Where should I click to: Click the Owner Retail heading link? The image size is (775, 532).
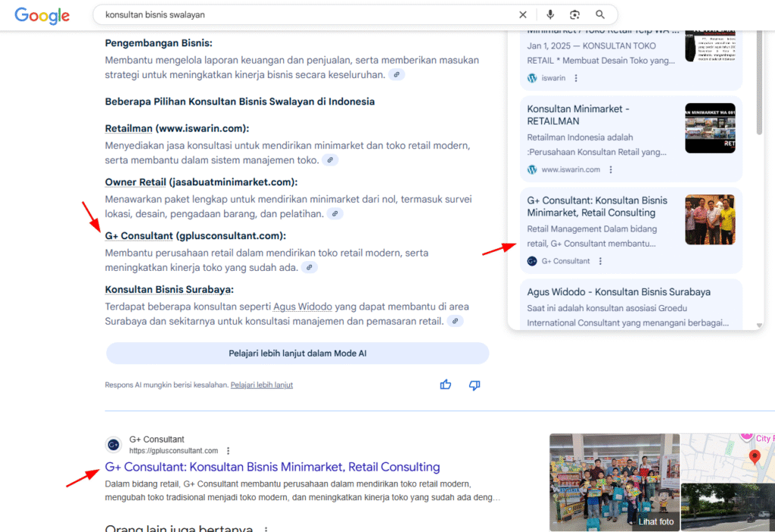coord(135,182)
